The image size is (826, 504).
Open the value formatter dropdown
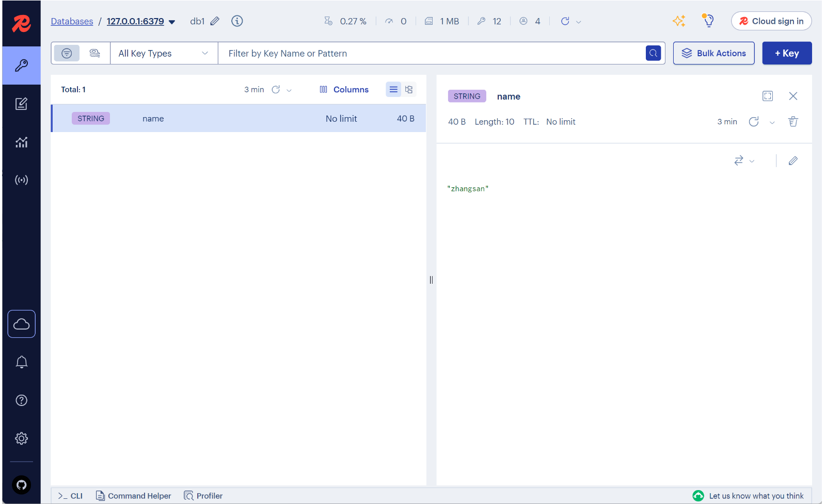pyautogui.click(x=744, y=161)
